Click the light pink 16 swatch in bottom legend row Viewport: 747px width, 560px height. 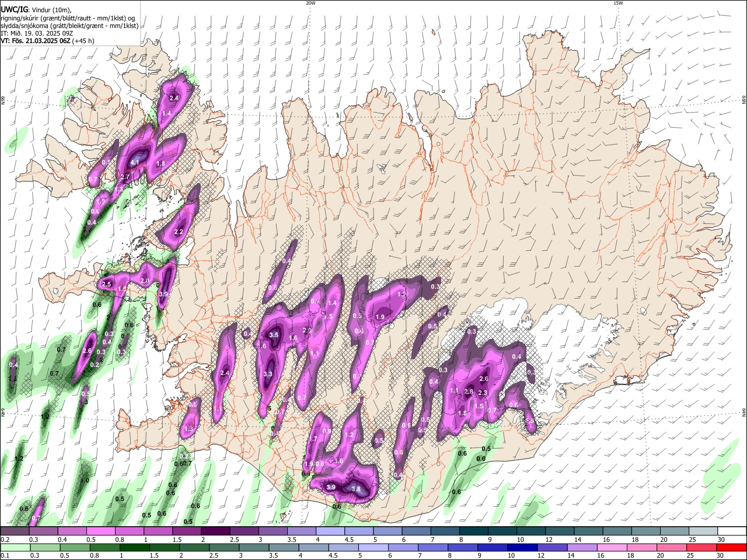(x=612, y=547)
